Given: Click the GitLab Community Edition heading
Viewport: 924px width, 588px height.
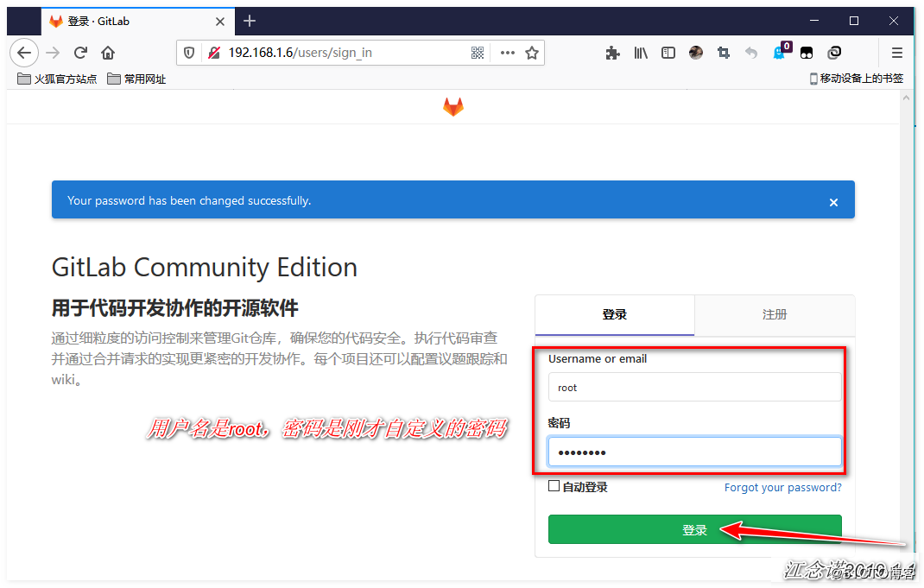Looking at the screenshot, I should click(205, 268).
